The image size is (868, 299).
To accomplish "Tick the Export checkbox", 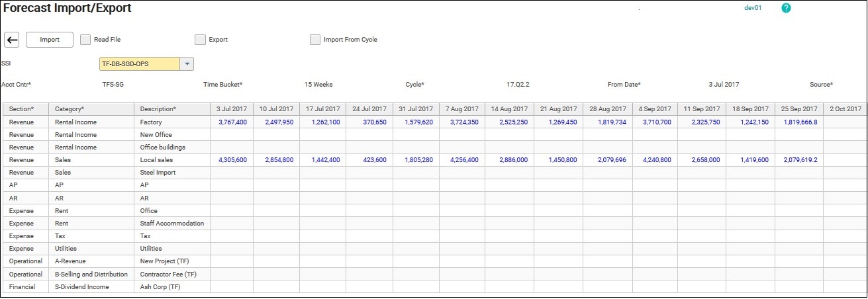I will (200, 40).
